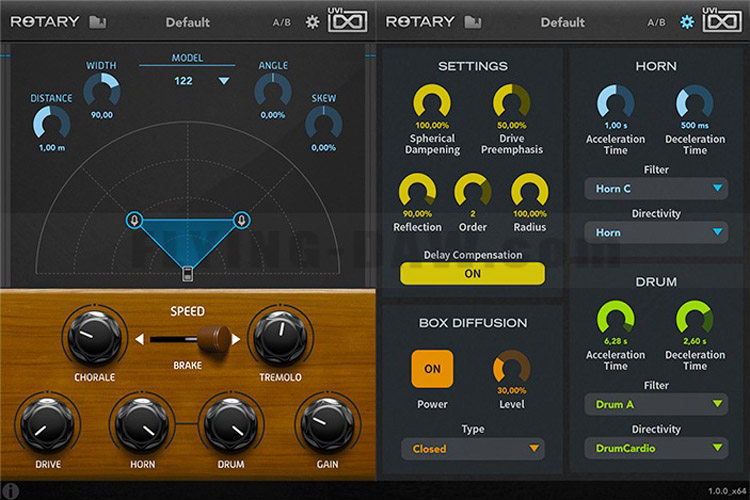Click UVI logo in right window header
This screenshot has width=750, height=500.
(x=722, y=21)
